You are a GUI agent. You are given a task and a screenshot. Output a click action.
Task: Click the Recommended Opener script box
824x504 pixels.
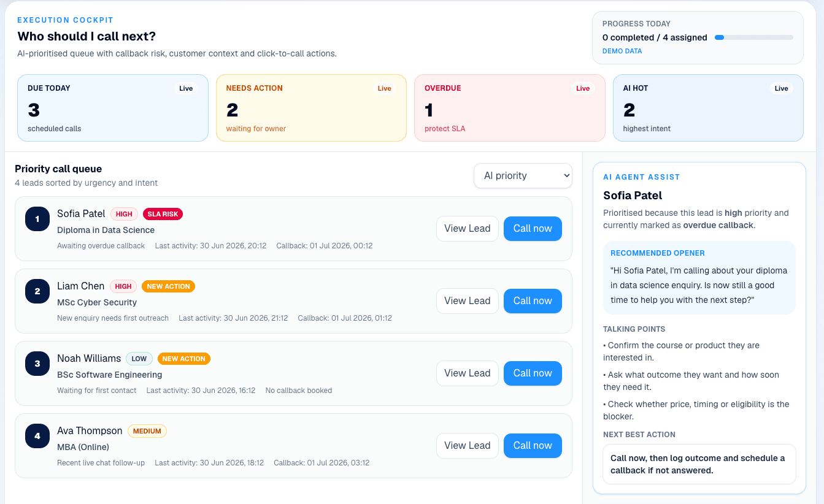tap(699, 278)
